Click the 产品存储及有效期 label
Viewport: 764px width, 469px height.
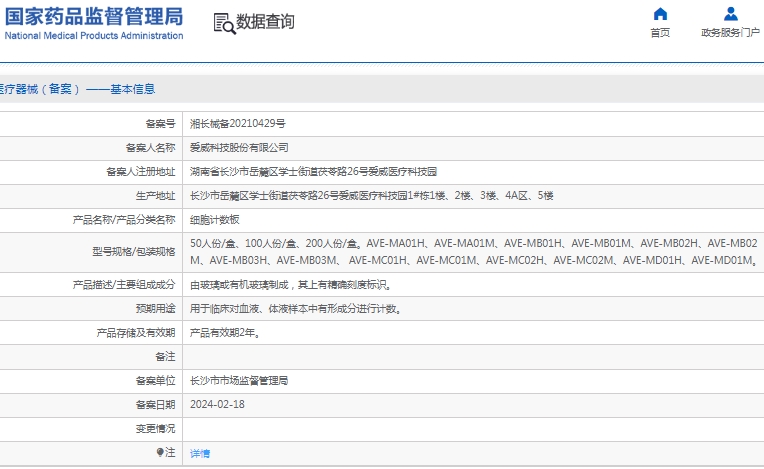(x=136, y=333)
